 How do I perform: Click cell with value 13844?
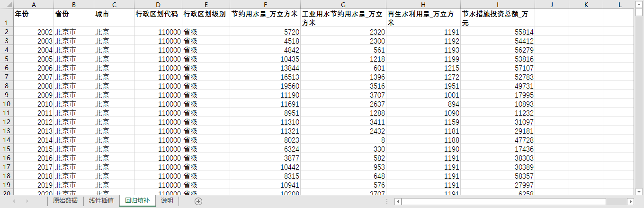click(265, 68)
